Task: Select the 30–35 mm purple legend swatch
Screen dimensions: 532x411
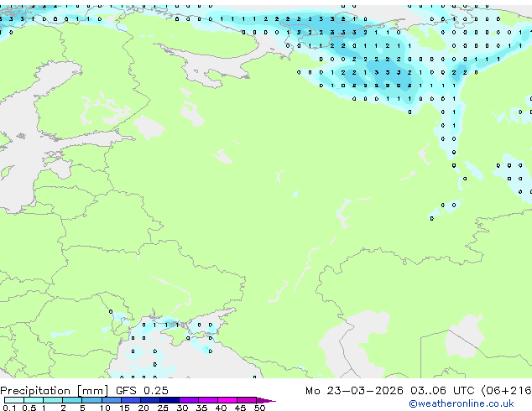Action: tap(188, 400)
